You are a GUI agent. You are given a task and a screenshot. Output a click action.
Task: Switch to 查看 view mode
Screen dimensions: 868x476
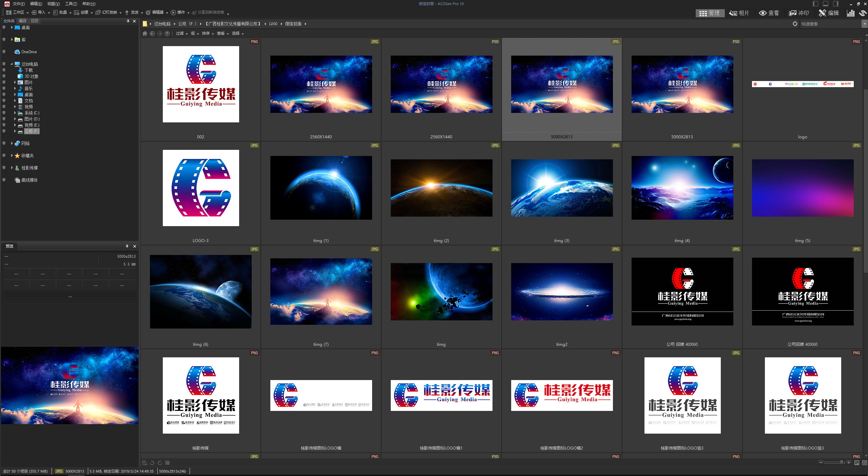[769, 13]
